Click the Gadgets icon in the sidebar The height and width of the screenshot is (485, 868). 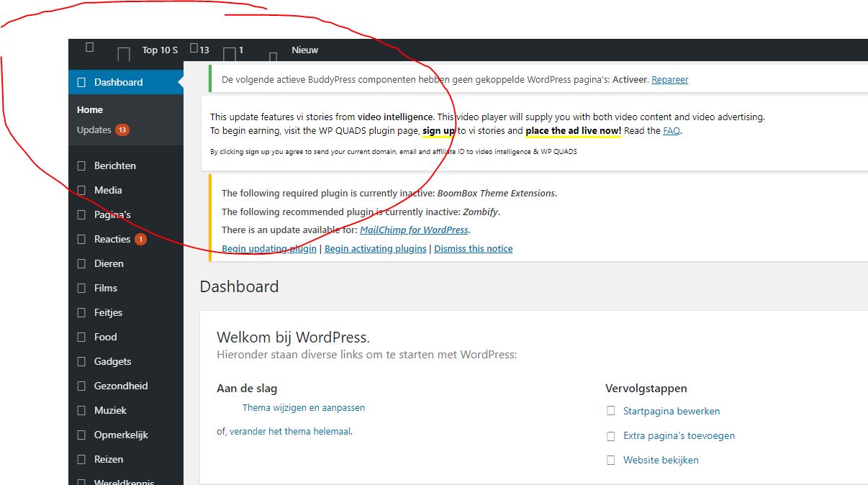[x=81, y=361]
